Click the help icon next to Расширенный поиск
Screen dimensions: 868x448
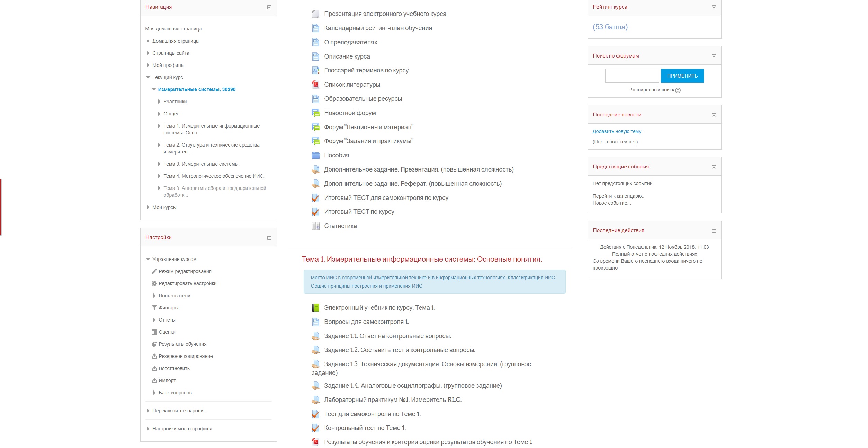678,90
